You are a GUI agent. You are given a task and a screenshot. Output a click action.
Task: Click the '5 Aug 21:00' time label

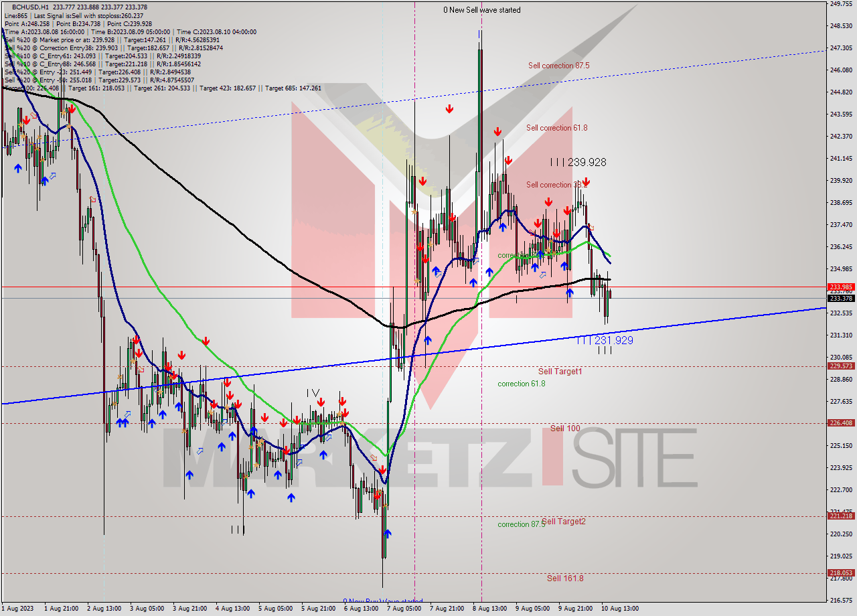tap(318, 609)
